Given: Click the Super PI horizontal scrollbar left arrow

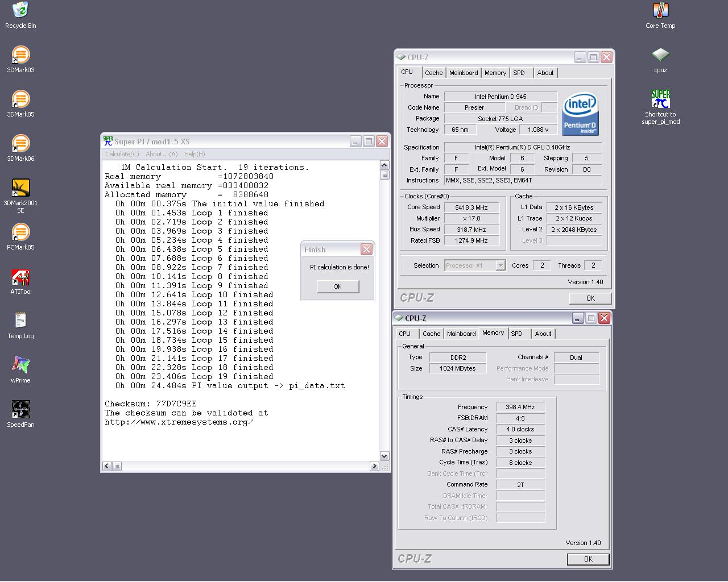Looking at the screenshot, I should coord(107,466).
